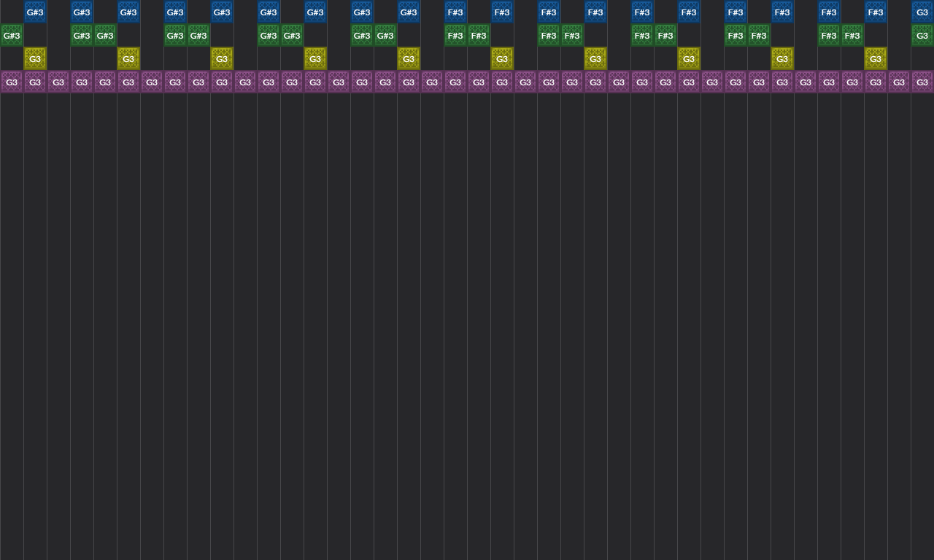
Task: Click the second green G#3 note of the adjacent pair
Action: click(104, 35)
